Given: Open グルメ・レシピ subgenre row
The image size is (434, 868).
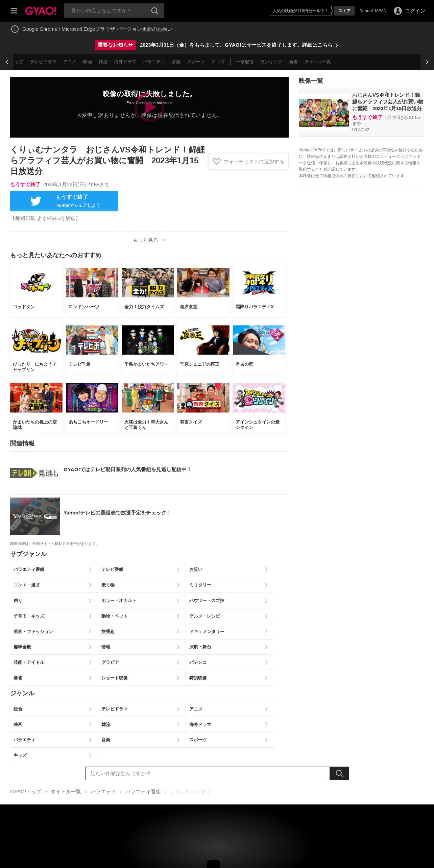Looking at the screenshot, I should coord(230,616).
